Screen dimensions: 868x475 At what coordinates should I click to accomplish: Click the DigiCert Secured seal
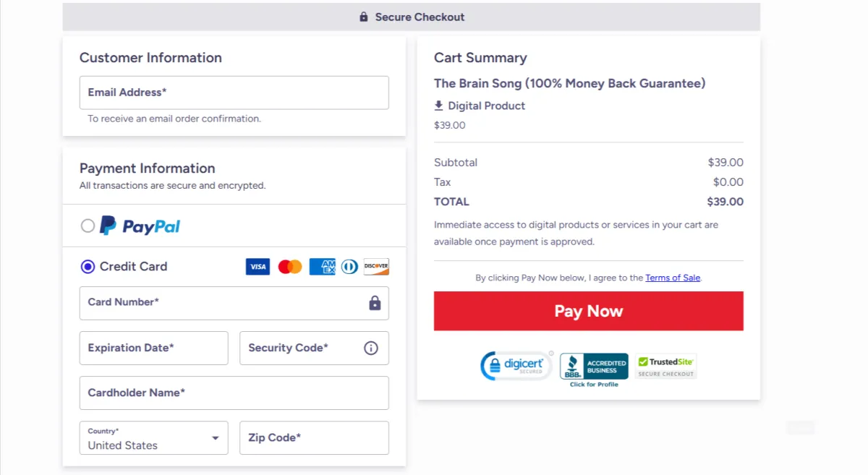[516, 366]
